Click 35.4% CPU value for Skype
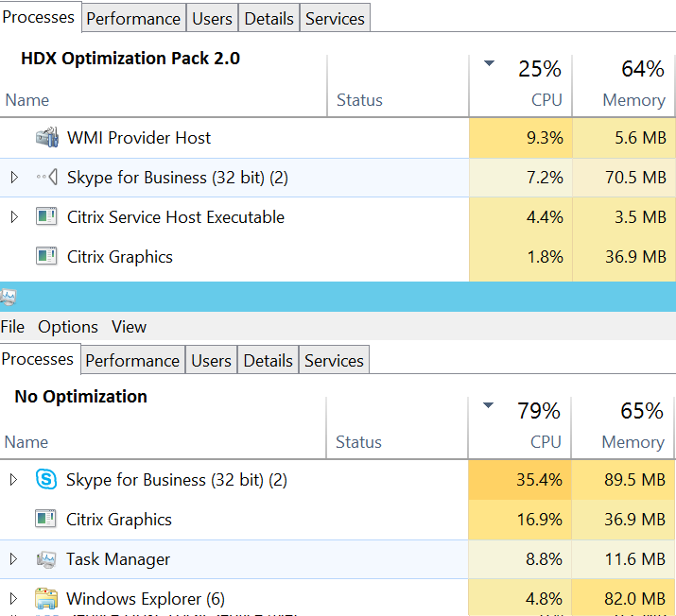The width and height of the screenshot is (676, 616). pyautogui.click(x=539, y=479)
